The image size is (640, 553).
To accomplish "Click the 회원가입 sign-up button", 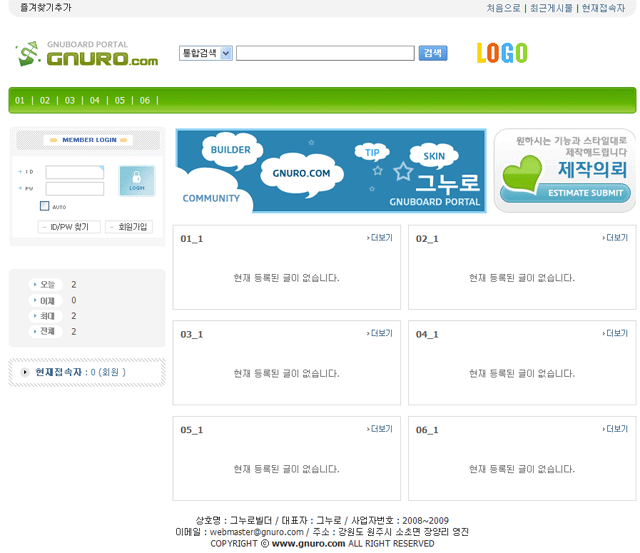I will pyautogui.click(x=129, y=227).
